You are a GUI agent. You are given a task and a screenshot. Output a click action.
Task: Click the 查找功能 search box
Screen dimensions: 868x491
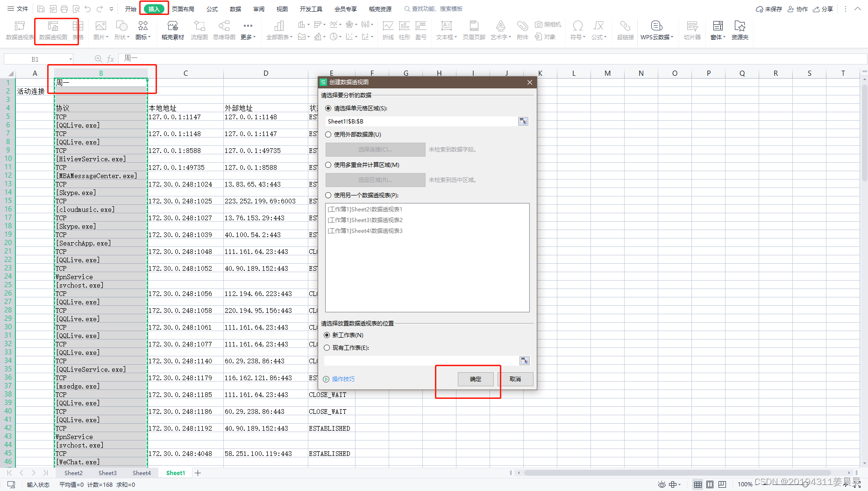[x=434, y=9]
